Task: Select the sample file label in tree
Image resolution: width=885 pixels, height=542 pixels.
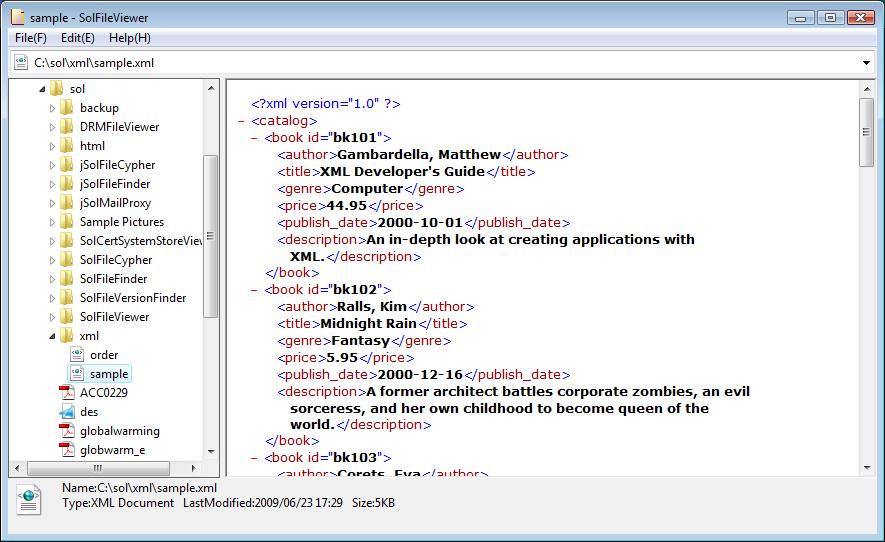Action: click(x=109, y=374)
